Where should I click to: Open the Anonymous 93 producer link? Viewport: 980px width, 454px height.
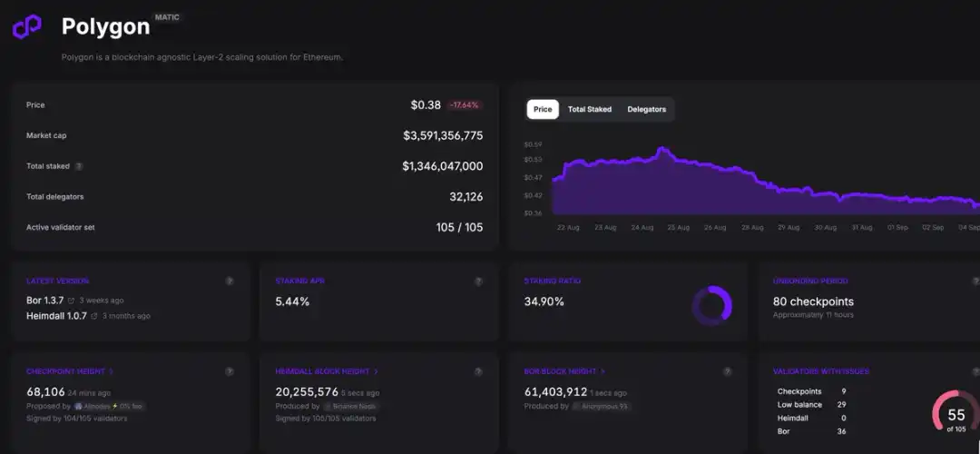click(x=601, y=406)
